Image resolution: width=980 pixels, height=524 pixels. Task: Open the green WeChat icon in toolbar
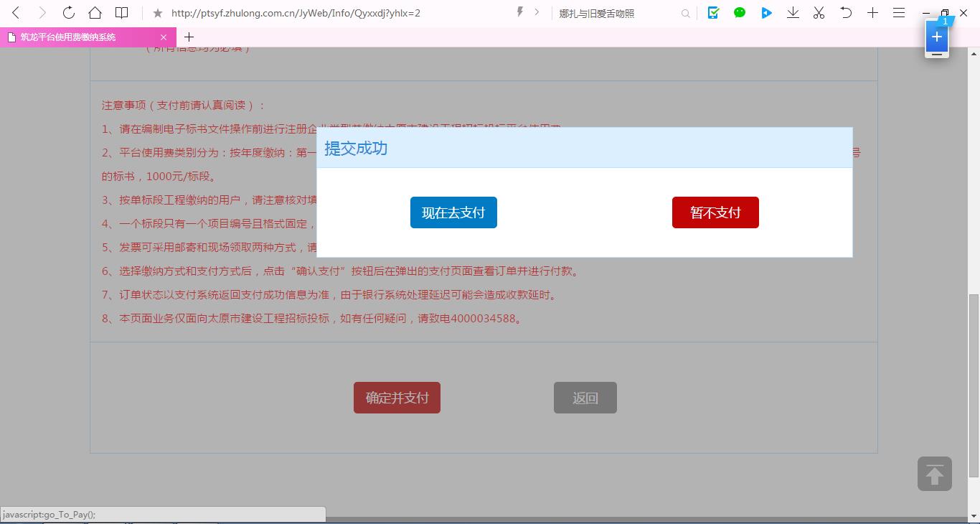[740, 13]
